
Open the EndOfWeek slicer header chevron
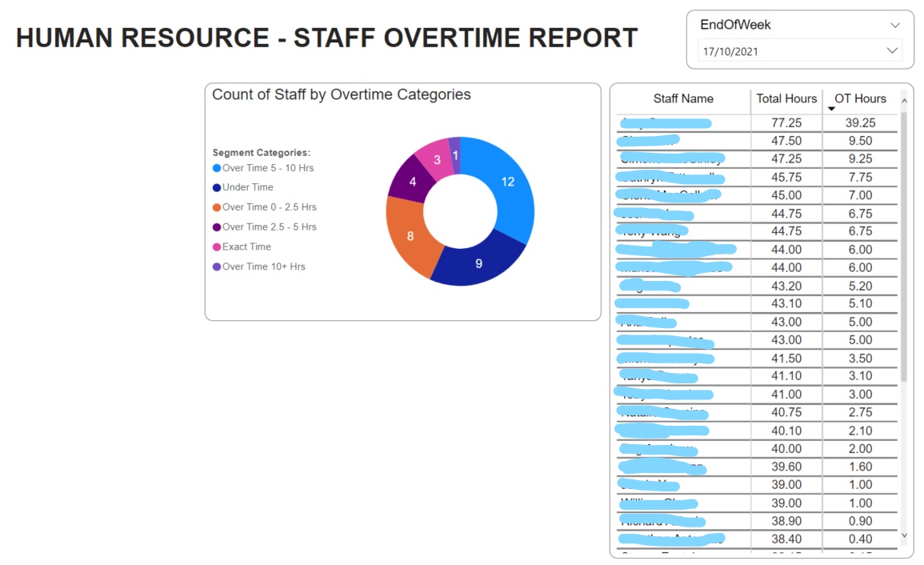[894, 26]
